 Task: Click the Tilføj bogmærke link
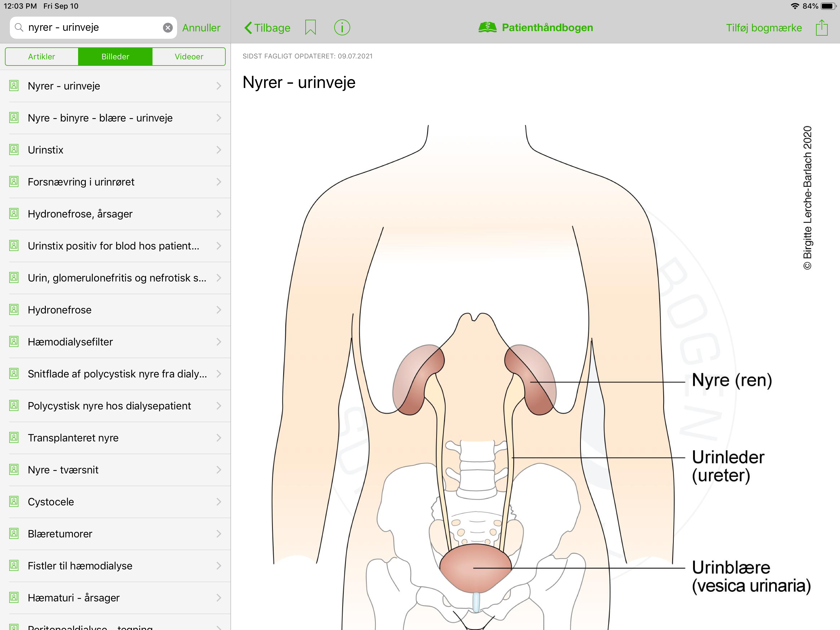(x=764, y=28)
